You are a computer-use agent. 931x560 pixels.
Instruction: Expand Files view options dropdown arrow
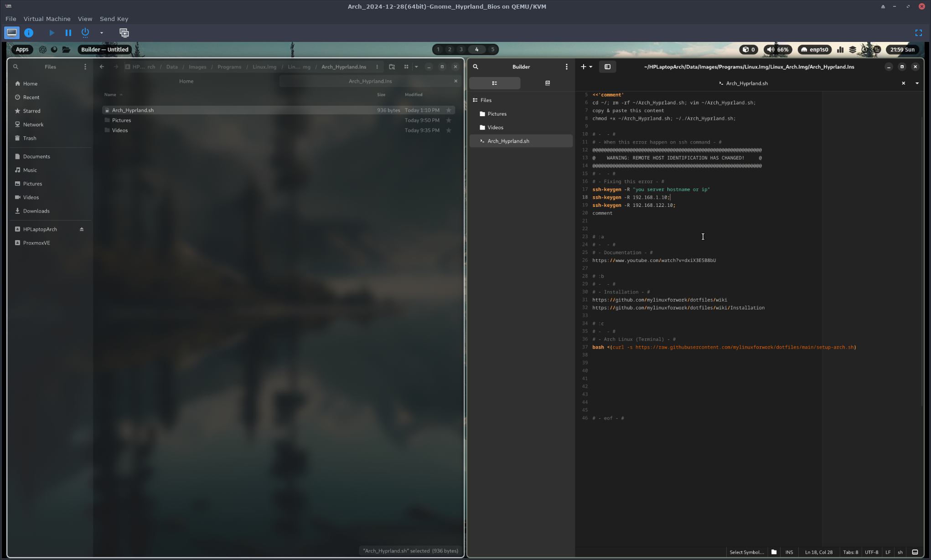click(416, 67)
